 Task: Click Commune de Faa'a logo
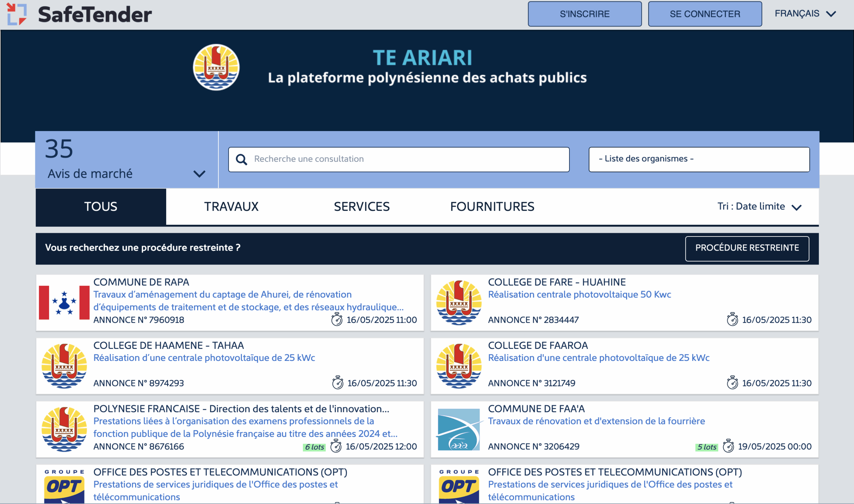[459, 429]
